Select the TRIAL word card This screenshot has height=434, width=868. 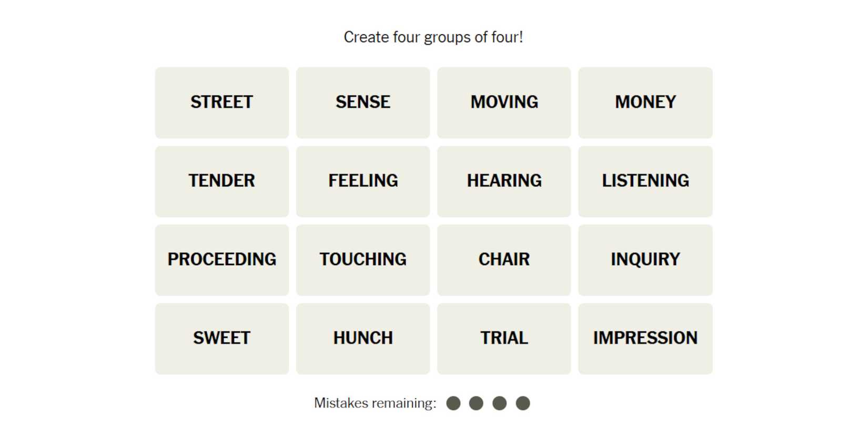[x=503, y=338]
